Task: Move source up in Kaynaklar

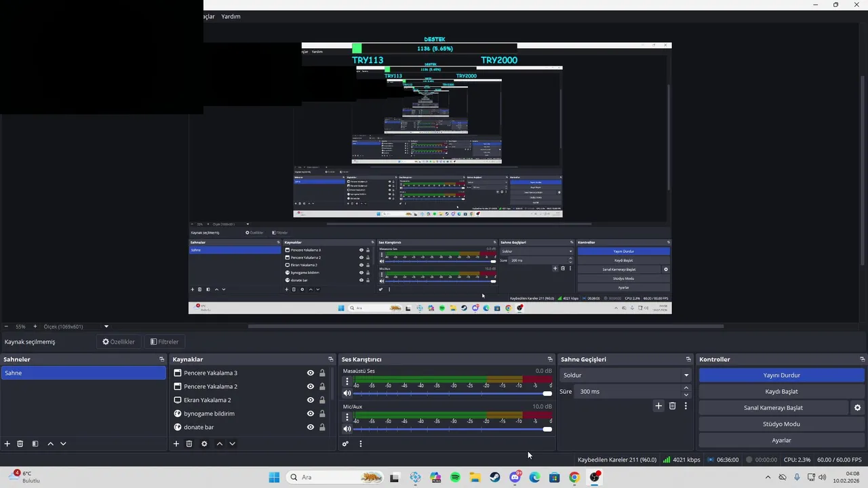Action: pyautogui.click(x=219, y=444)
